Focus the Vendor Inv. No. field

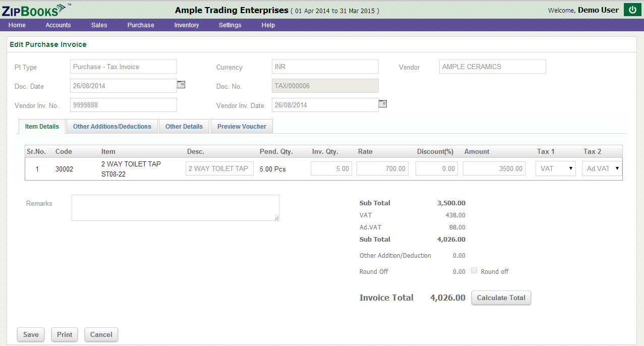click(x=124, y=105)
